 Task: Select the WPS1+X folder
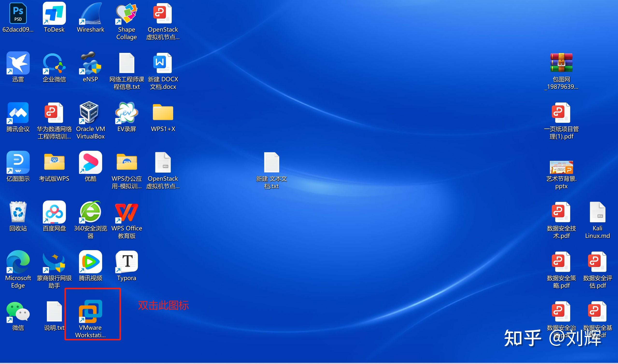click(x=163, y=112)
